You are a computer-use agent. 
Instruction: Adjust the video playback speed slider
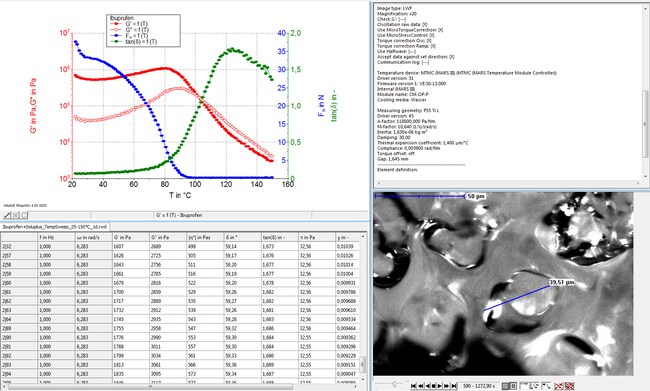(394, 384)
